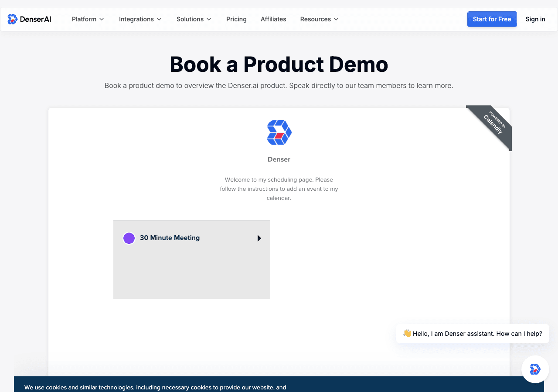558x392 pixels.
Task: Click the cookie notice text at bottom
Action: tap(155, 387)
